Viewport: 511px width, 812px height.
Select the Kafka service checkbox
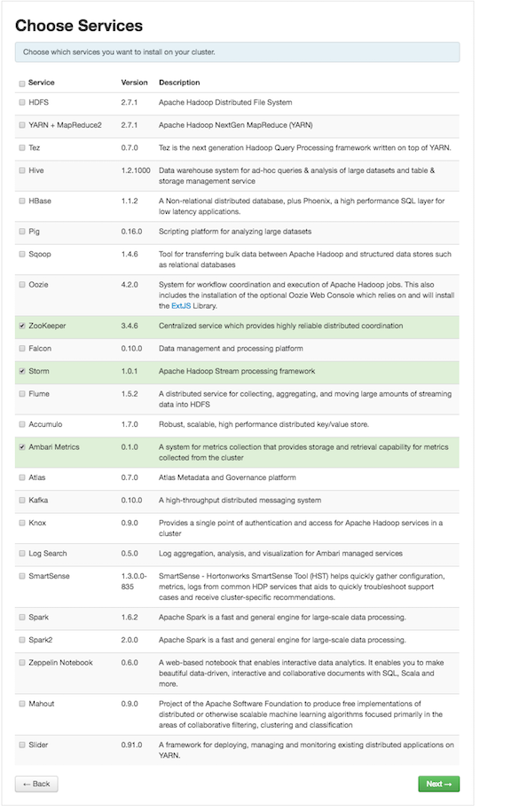[x=22, y=501]
